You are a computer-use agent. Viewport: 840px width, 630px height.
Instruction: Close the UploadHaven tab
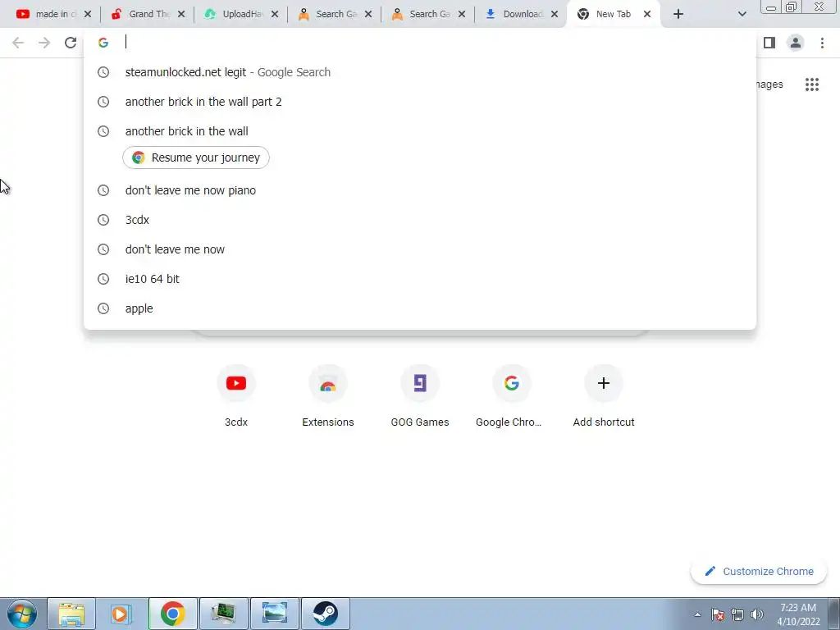[275, 14]
